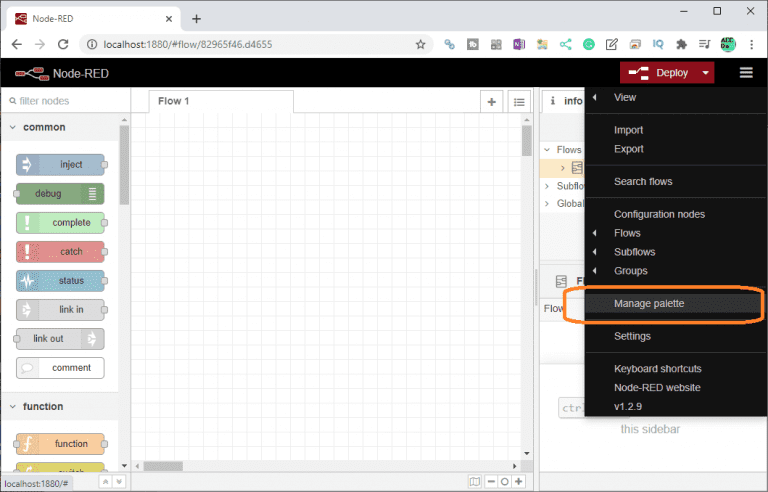
Task: Select the debug node in palette
Action: click(x=61, y=194)
